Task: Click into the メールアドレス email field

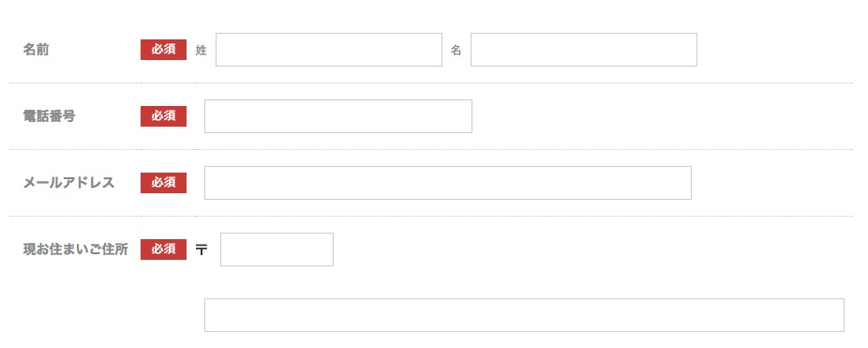Action: tap(448, 183)
